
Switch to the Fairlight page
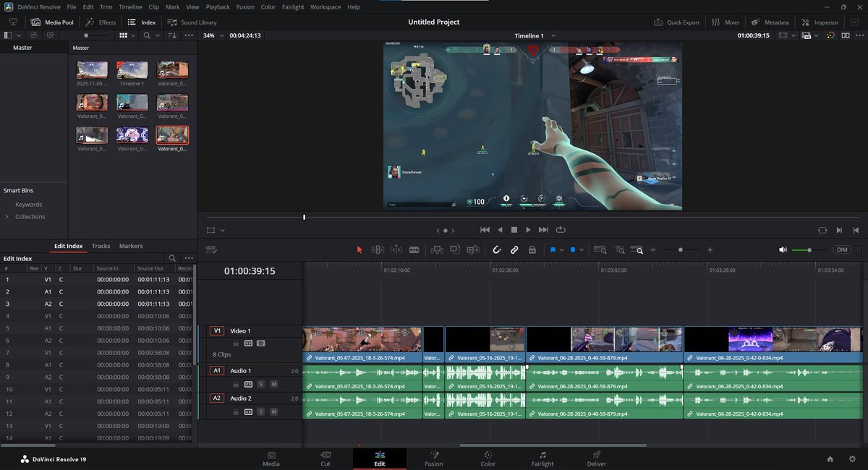pos(542,458)
